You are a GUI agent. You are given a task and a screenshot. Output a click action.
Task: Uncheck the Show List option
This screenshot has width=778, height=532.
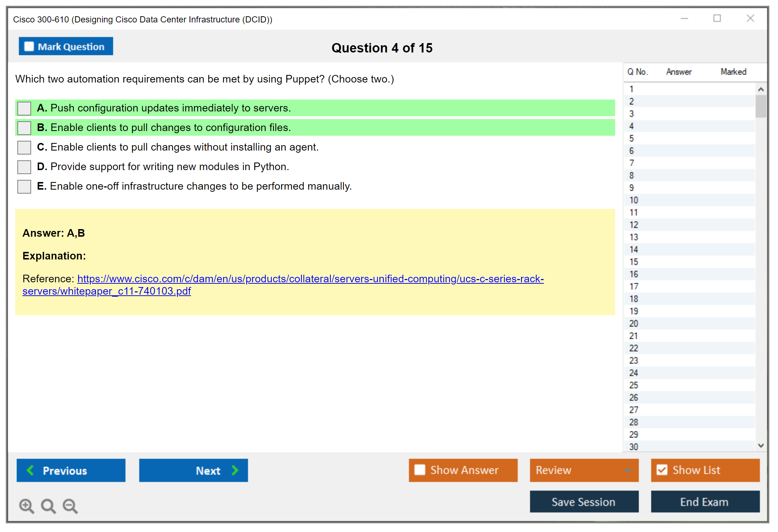[x=662, y=470]
